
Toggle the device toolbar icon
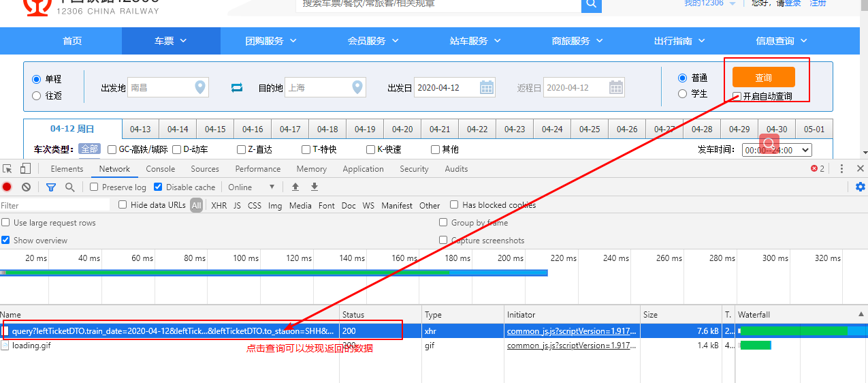25,168
